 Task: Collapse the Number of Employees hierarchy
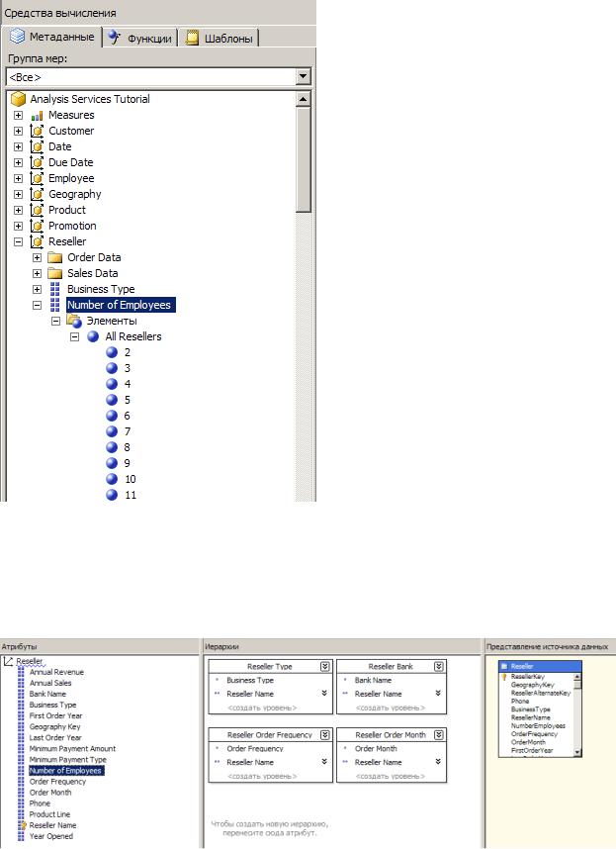(37, 305)
